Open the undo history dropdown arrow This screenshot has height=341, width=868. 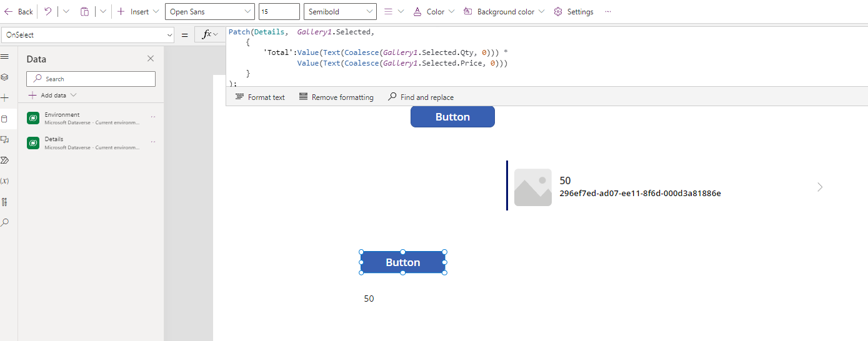pos(66,11)
